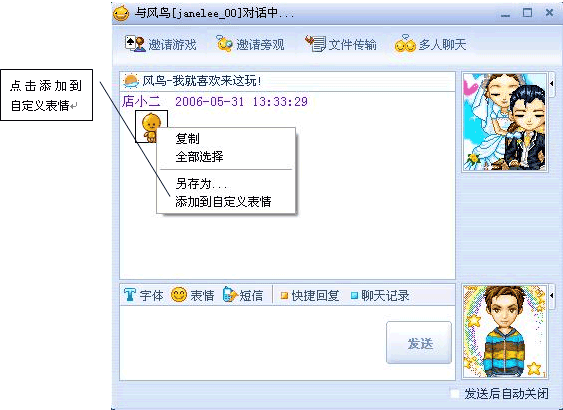This screenshot has height=410, width=563.
Task: Click the weather icon beside 凤鸟 status
Action: pyautogui.click(x=131, y=81)
